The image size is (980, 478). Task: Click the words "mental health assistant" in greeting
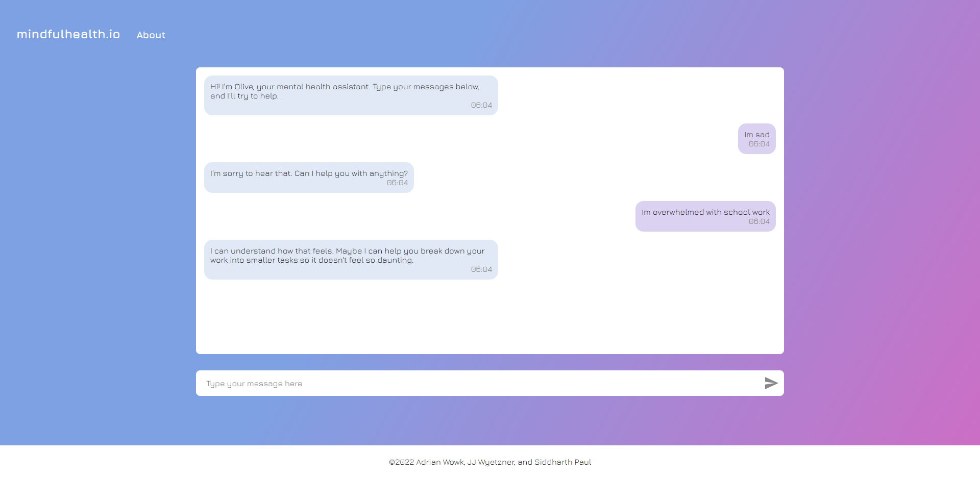tap(323, 87)
